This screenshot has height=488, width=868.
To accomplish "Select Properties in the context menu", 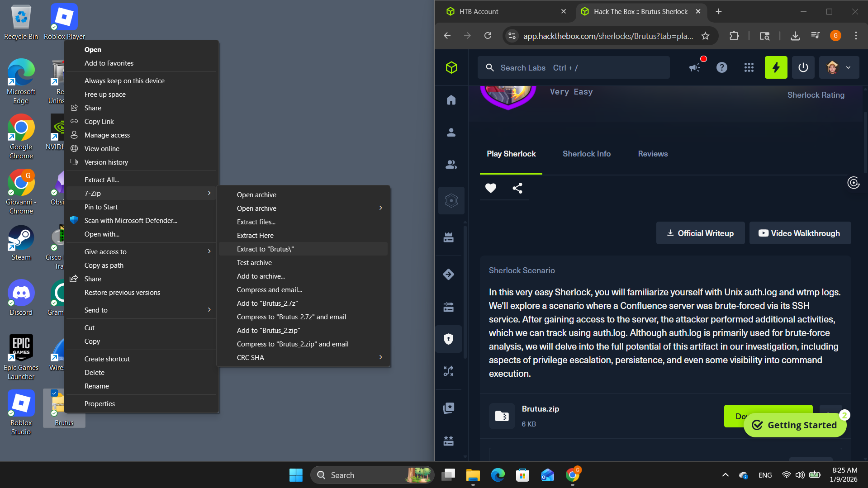I will (x=142, y=404).
